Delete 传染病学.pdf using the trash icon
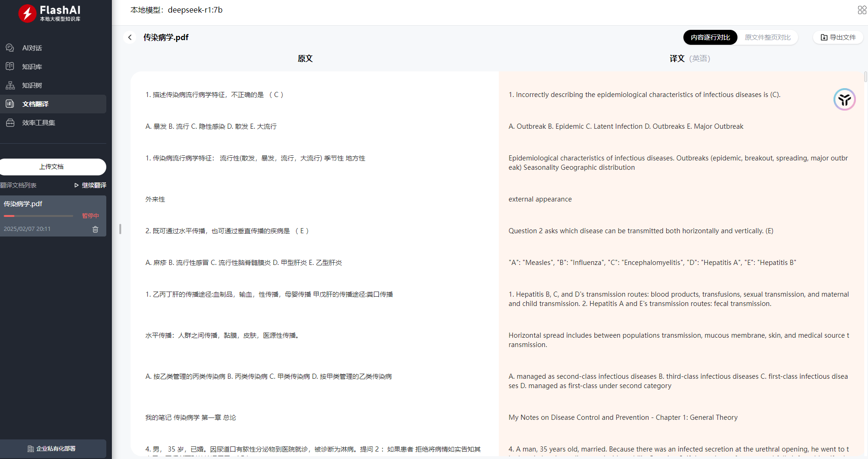This screenshot has width=868, height=459. tap(95, 229)
